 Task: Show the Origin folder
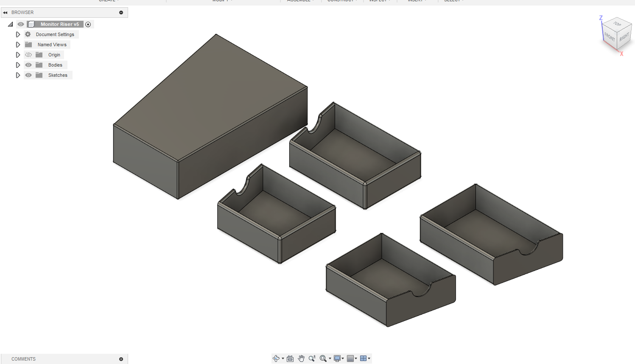(x=28, y=54)
